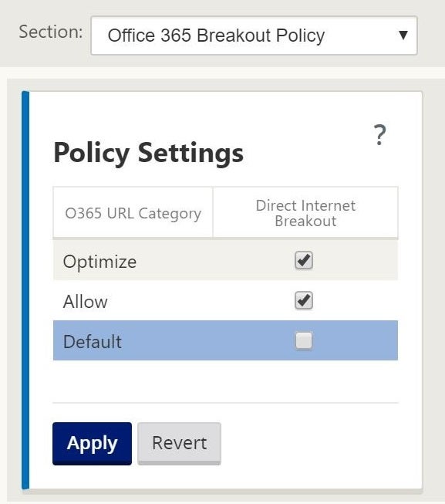The height and width of the screenshot is (504, 445).
Task: Enable Direct Internet Breakout for Default
Action: click(304, 340)
